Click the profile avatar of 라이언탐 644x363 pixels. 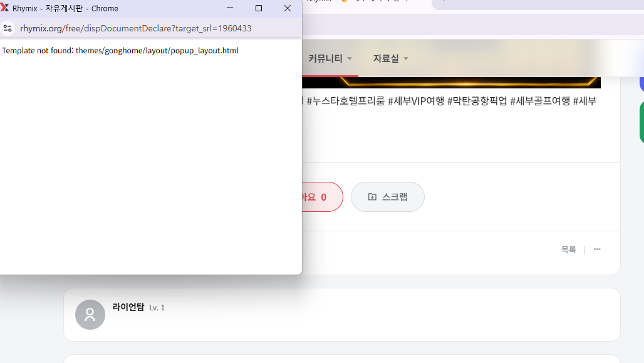tap(90, 315)
